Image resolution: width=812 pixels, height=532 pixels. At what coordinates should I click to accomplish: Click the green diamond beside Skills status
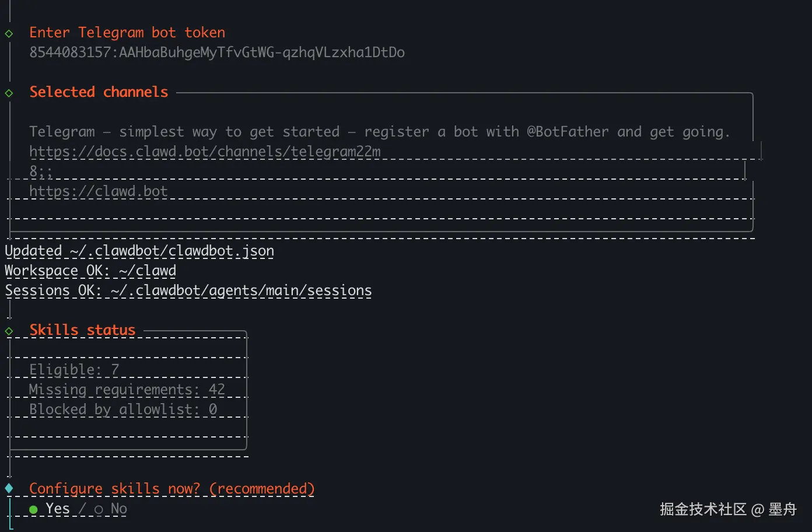[9, 331]
